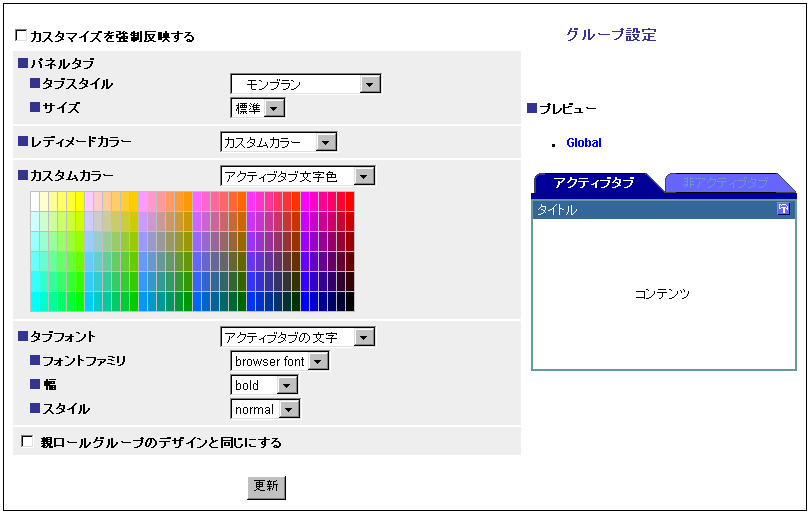Select the アクティブタブ preview tab
The width and height of the screenshot is (811, 516).
[594, 183]
